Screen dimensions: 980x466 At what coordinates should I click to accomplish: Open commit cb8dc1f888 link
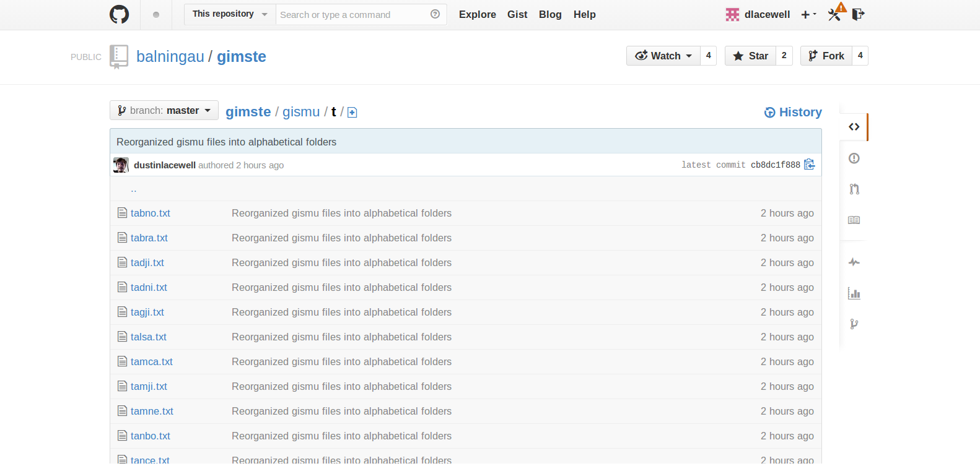pos(776,165)
